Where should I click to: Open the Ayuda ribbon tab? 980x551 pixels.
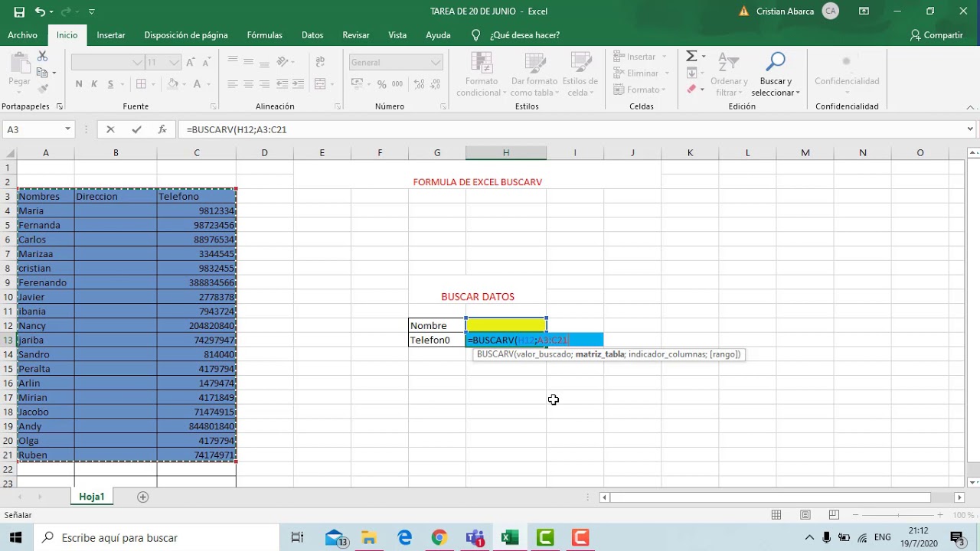tap(438, 35)
